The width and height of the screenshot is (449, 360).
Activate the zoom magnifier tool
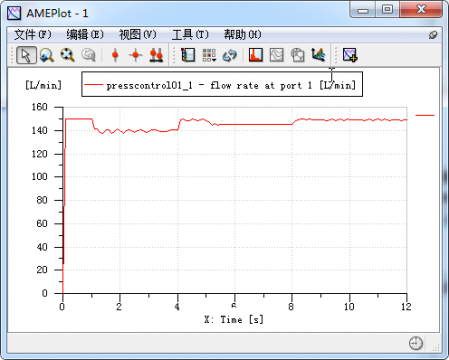click(47, 55)
